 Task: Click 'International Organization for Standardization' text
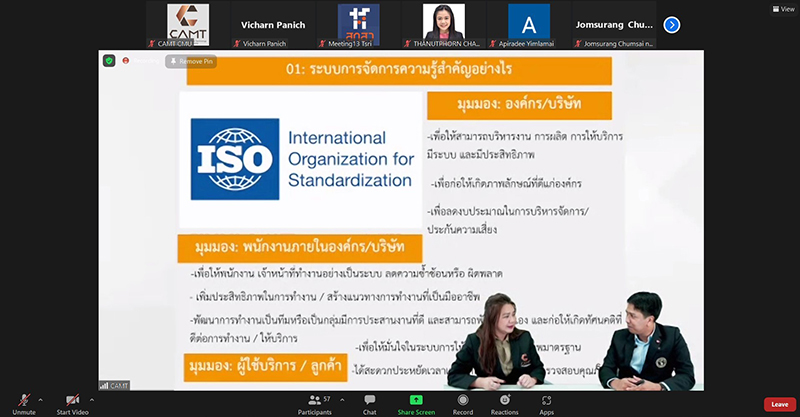point(351,159)
